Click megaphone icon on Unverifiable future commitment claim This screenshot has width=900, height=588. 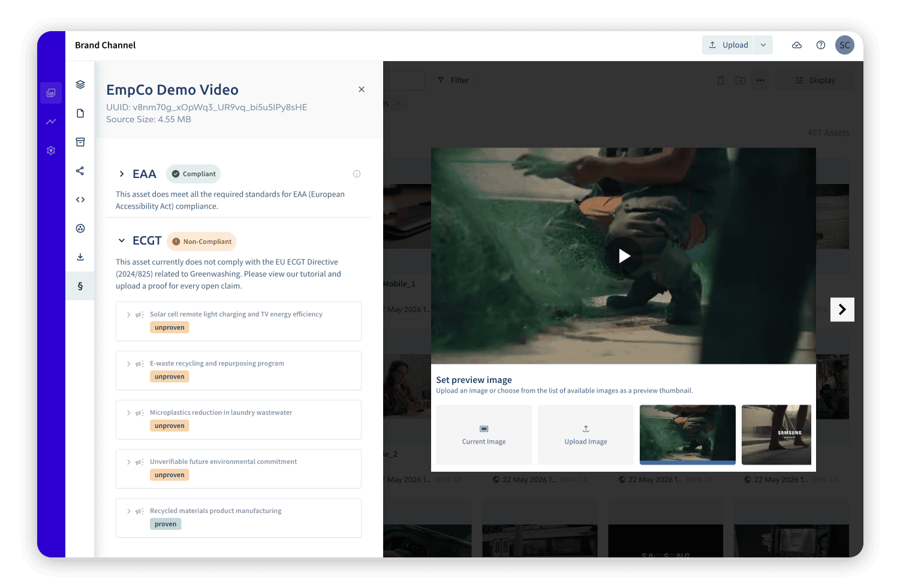point(140,462)
